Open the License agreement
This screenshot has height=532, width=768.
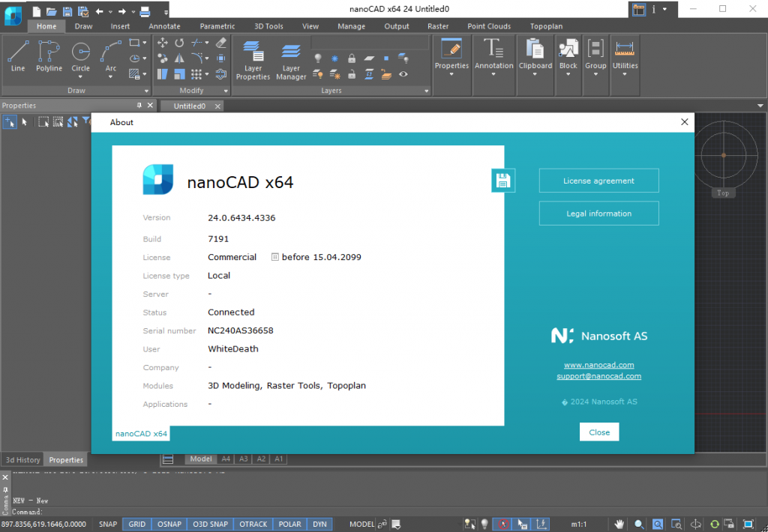(x=598, y=181)
